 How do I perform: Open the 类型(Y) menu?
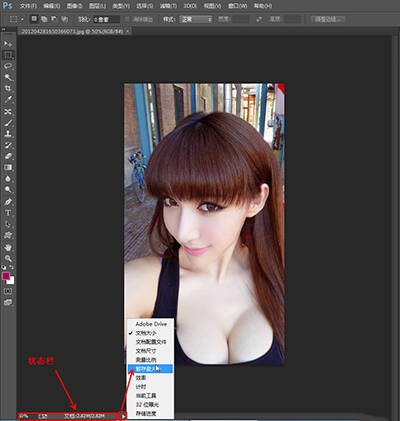click(121, 6)
